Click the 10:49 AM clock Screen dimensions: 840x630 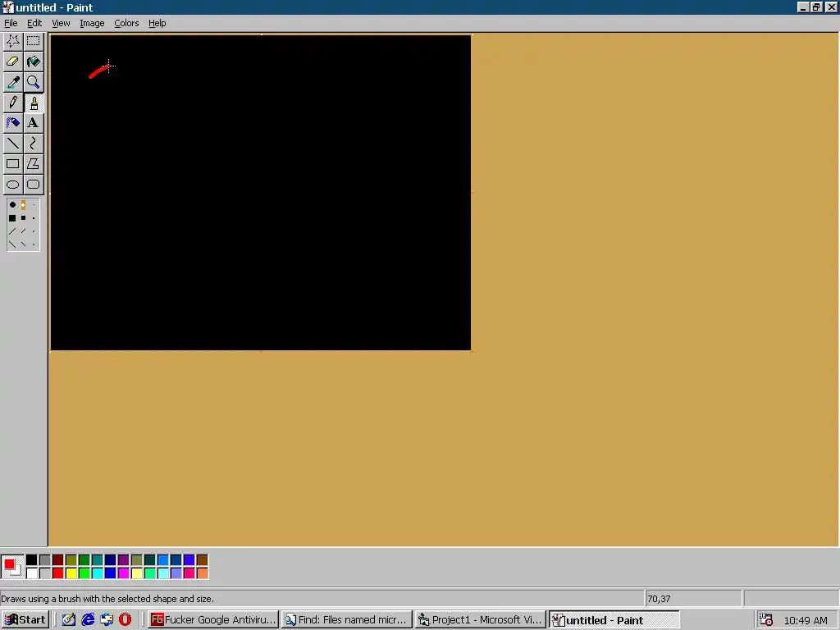pos(806,620)
